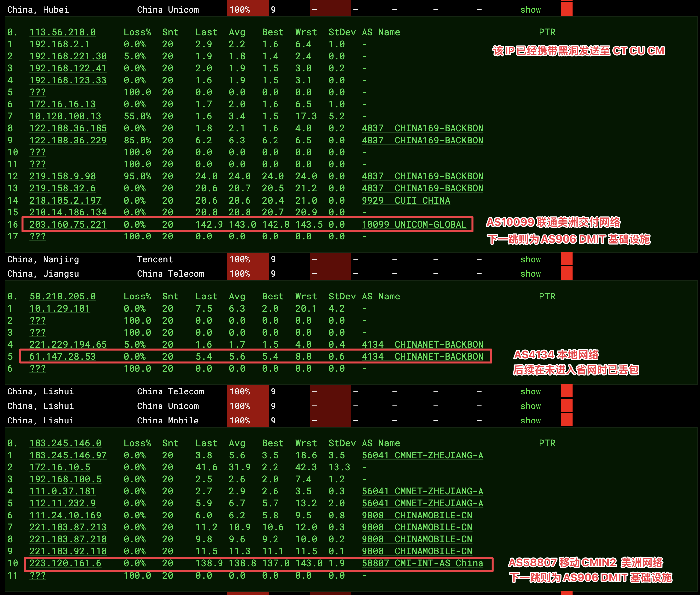Click AS link 10099 UNICOM-GLOBAL
Viewport: 700px width, 595px height.
[414, 224]
